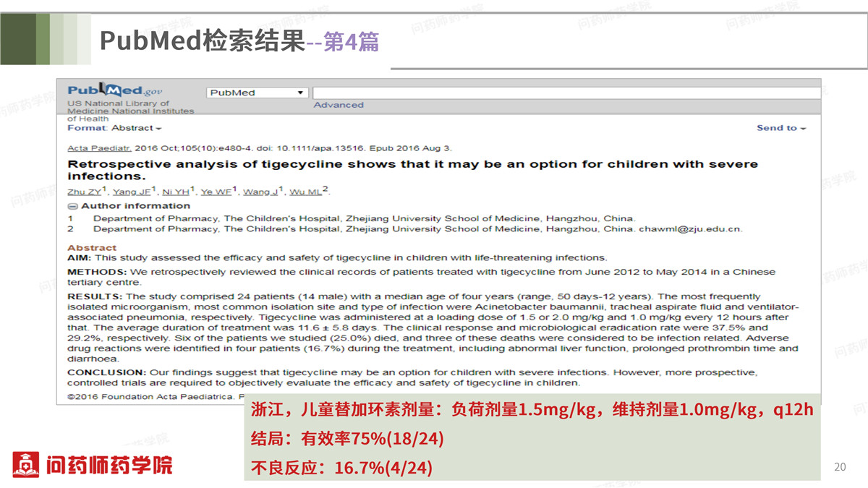This screenshot has height=488, width=868.
Task: Click the METHODS label in the abstract
Action: click(x=97, y=272)
